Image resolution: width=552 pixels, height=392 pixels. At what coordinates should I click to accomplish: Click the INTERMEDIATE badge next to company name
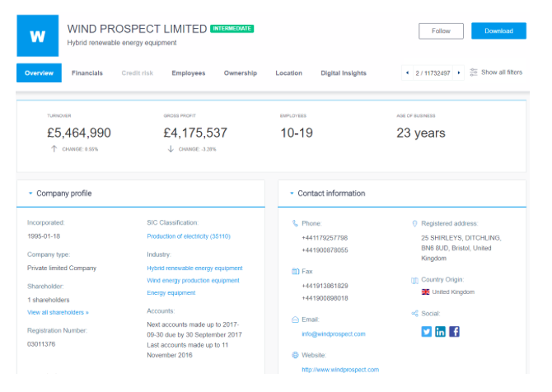[x=232, y=29]
